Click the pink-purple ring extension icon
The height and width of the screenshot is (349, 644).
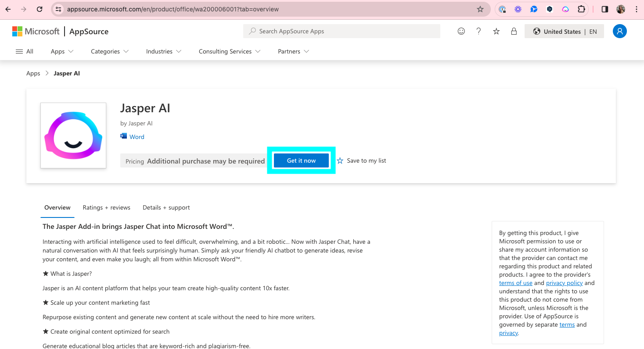tap(565, 9)
